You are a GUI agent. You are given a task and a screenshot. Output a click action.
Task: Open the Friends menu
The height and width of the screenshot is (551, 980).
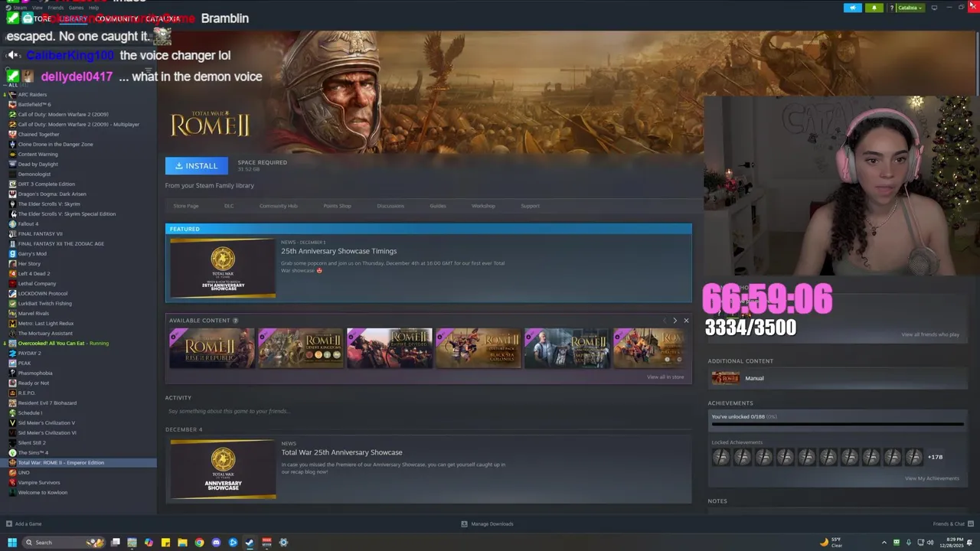(x=56, y=8)
